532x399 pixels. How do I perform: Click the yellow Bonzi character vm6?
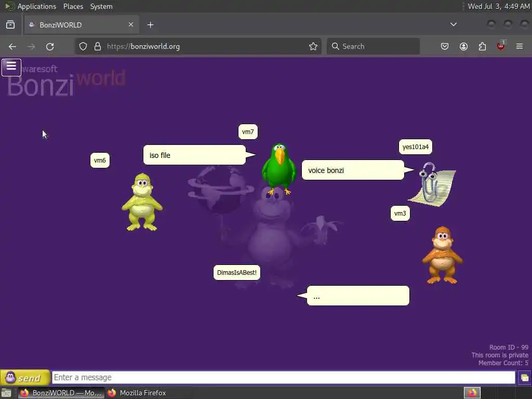(142, 202)
